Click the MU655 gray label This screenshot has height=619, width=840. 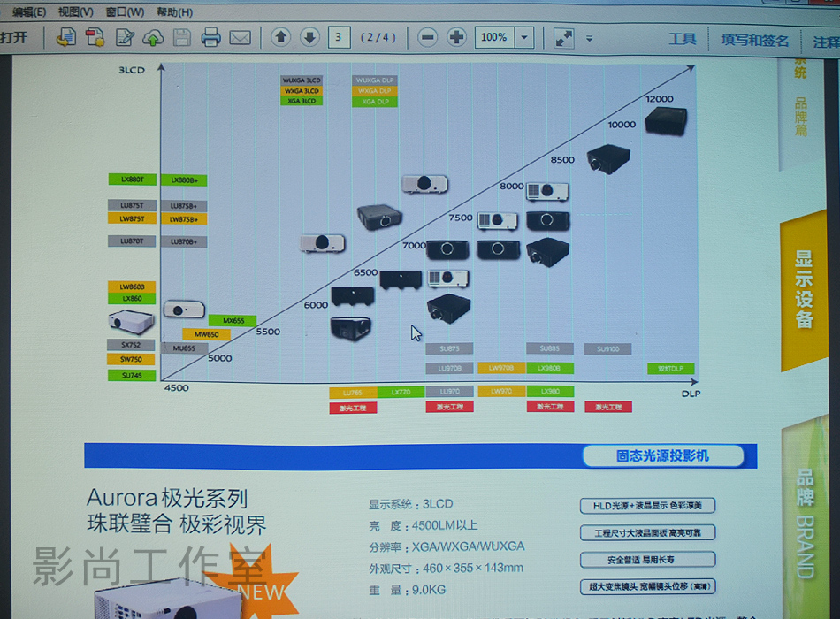click(x=184, y=348)
